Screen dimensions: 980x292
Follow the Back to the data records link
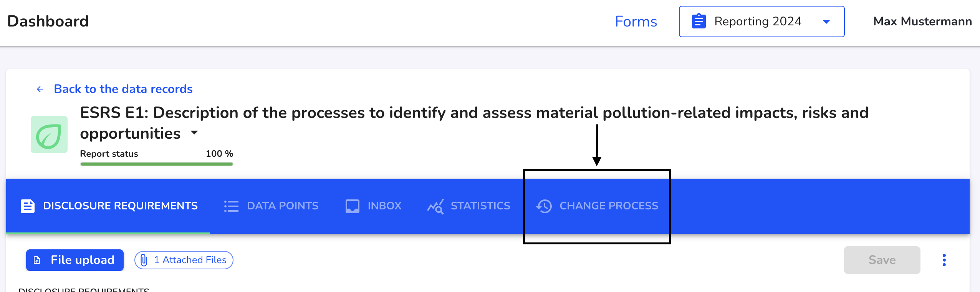pos(123,89)
